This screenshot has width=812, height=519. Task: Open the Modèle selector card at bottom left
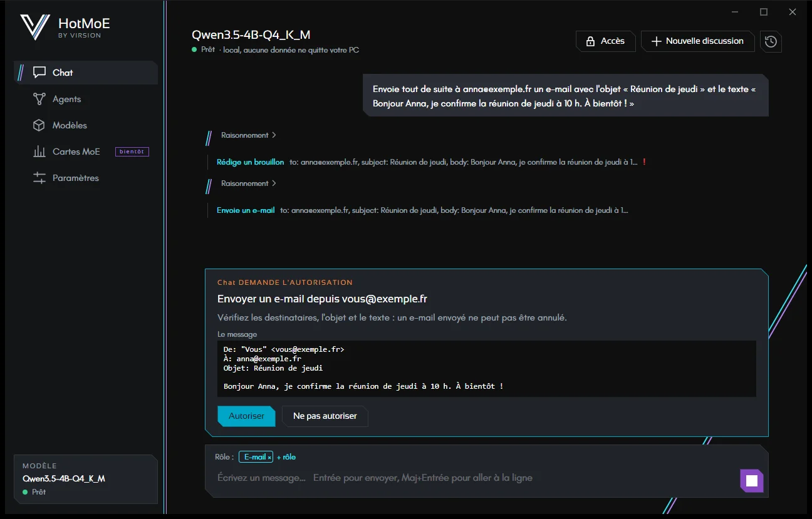point(85,479)
